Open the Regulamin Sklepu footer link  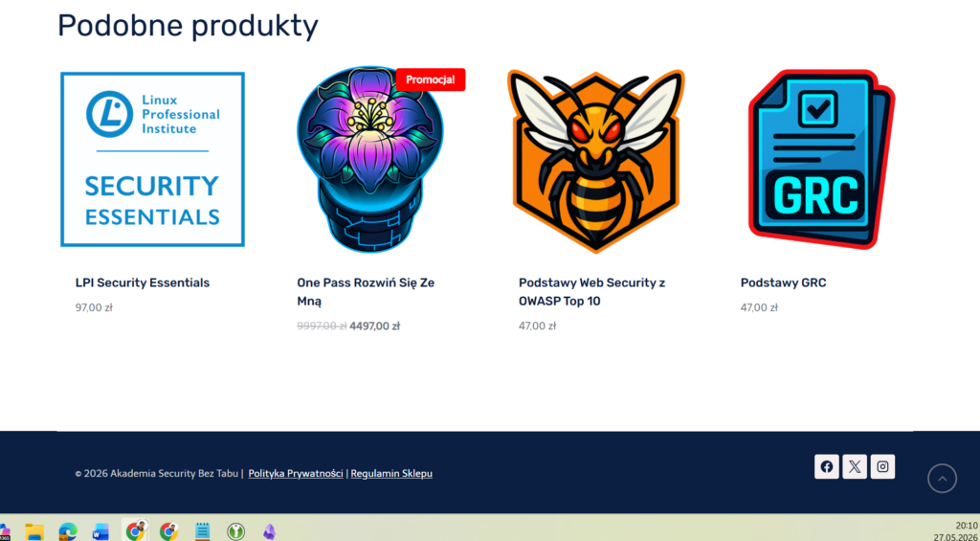(391, 473)
